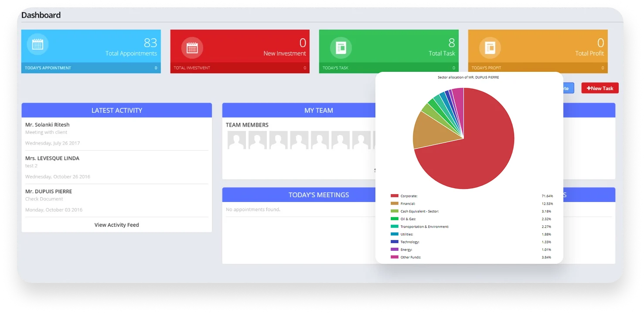
Task: Click the calendar icon on New Investment card
Action: tap(192, 48)
